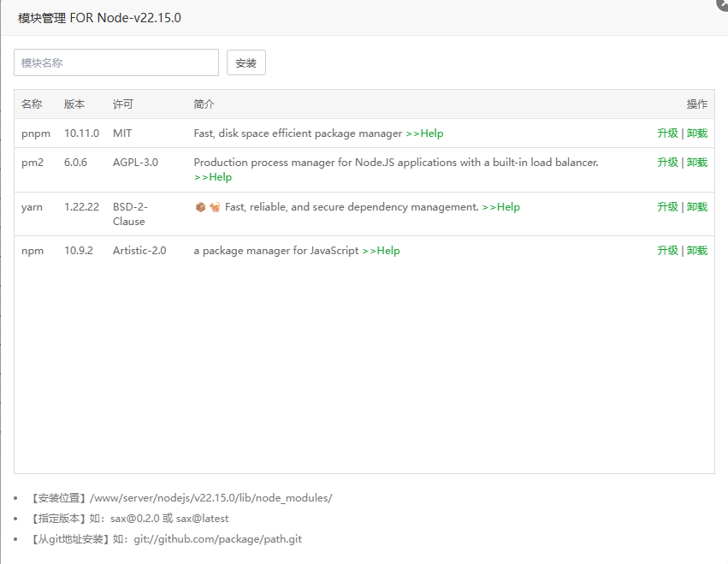Click the 安装 install button
This screenshot has width=728, height=564.
pos(246,62)
